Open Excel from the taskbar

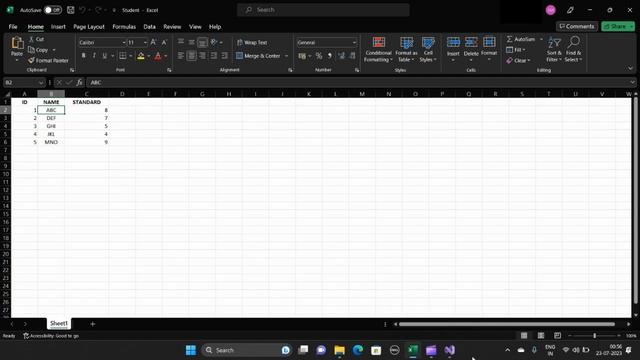[413, 350]
